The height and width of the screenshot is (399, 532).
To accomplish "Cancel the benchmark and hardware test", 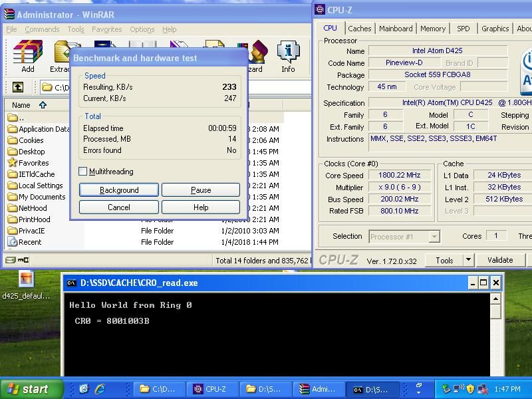I will pyautogui.click(x=119, y=207).
